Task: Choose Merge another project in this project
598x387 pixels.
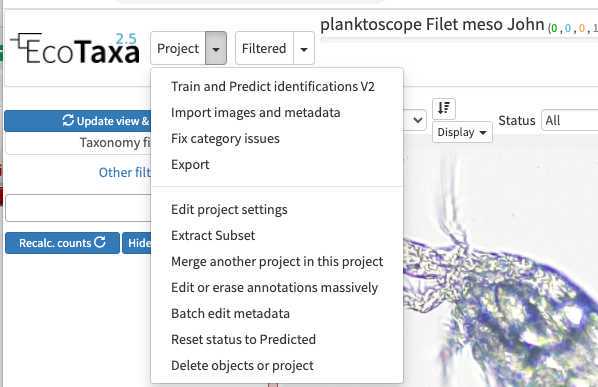Action: 277,262
